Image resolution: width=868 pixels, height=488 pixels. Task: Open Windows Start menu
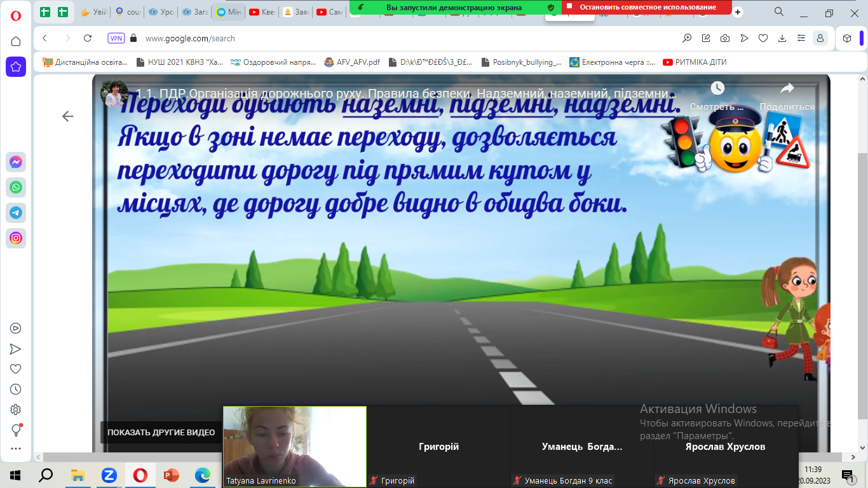(x=15, y=475)
